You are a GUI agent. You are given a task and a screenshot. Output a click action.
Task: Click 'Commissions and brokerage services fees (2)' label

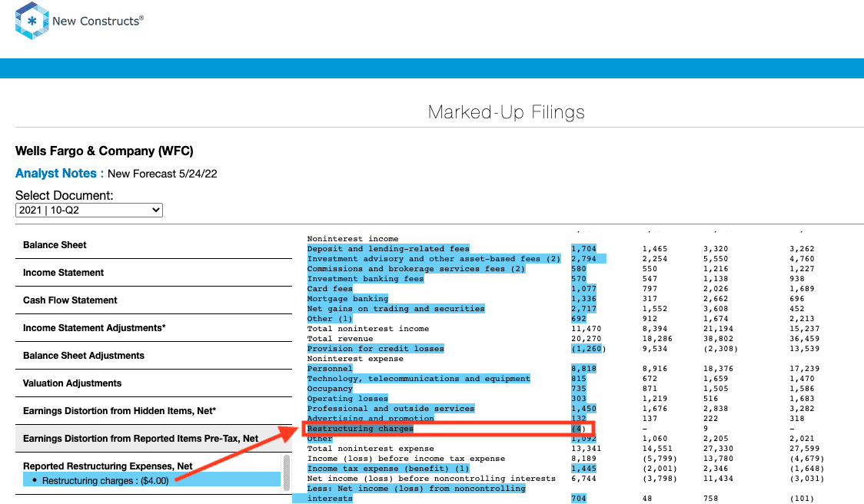coord(416,268)
